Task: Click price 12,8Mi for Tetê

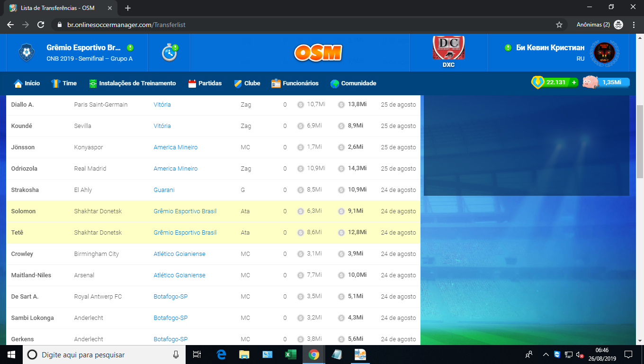Action: (358, 232)
